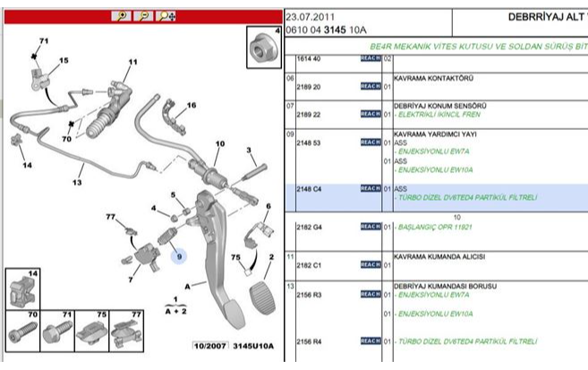
Task: Select highlighted part number 2148 C4
Action: [309, 189]
